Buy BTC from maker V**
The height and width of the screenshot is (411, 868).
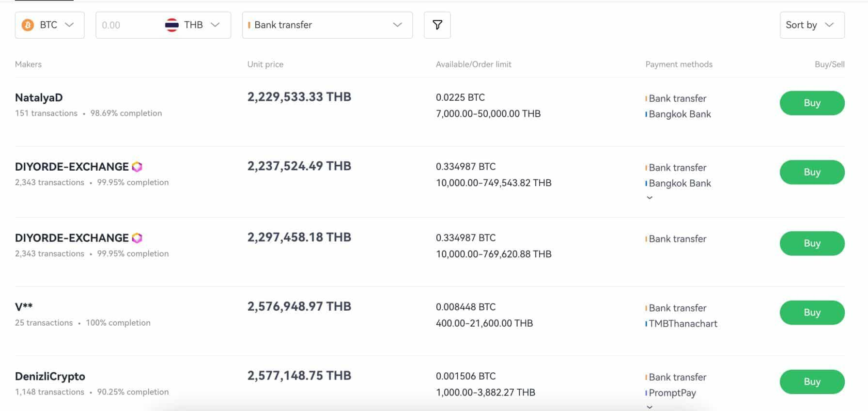click(812, 313)
